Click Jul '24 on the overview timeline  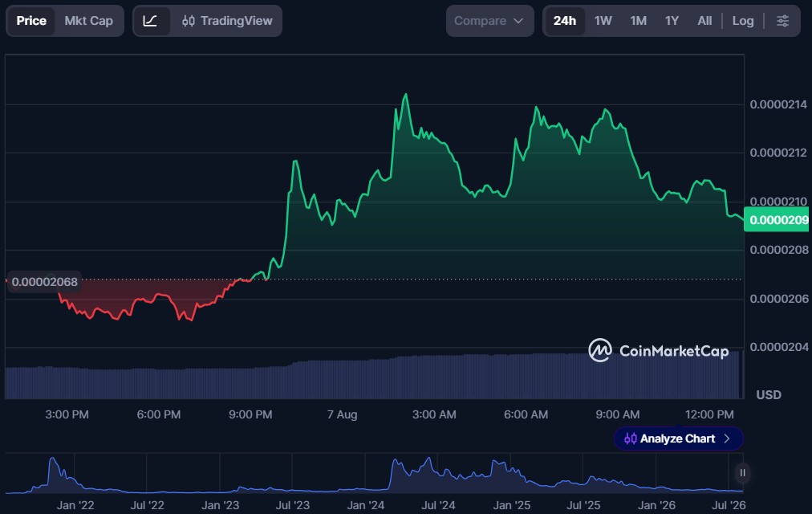[438, 505]
